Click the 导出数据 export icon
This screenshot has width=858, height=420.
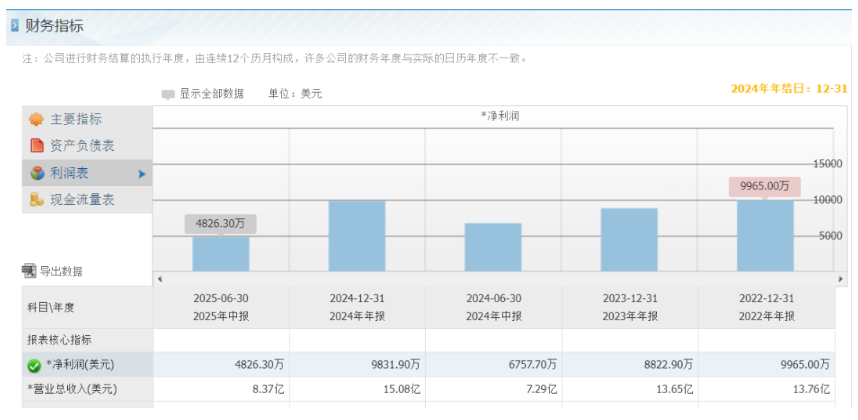[x=28, y=271]
